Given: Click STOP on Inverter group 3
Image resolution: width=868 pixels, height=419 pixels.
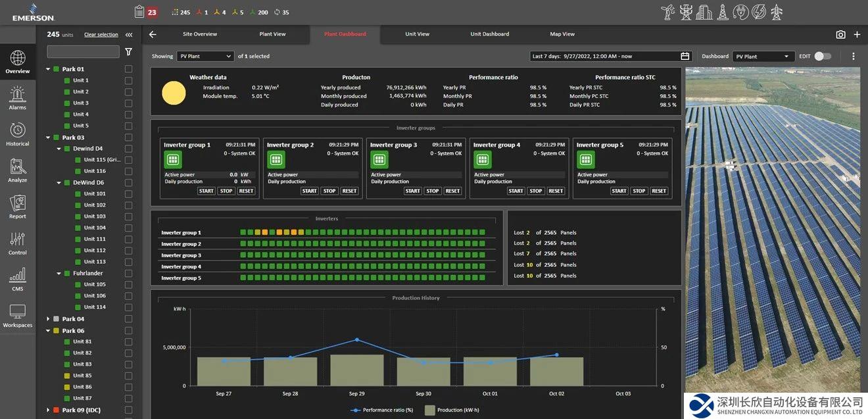Looking at the screenshot, I should click(432, 191).
